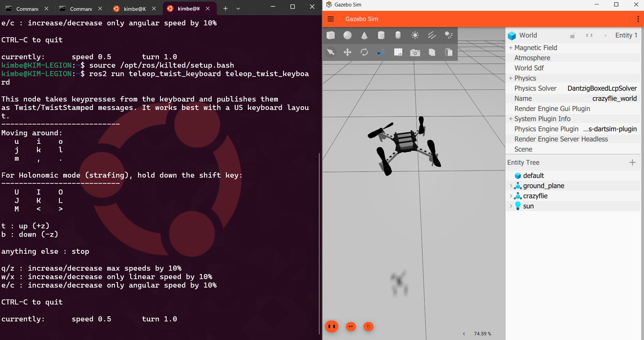Add a directional light to the scene
The width and height of the screenshot is (644, 340).
tap(432, 35)
